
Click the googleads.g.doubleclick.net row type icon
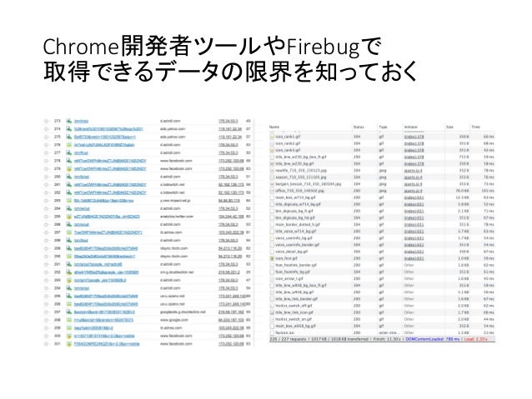(x=69, y=312)
